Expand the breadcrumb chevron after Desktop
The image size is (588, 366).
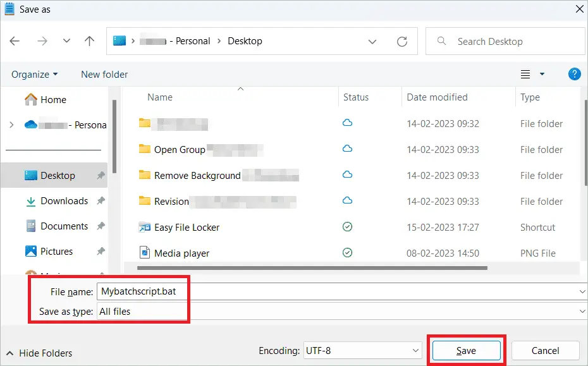(372, 40)
